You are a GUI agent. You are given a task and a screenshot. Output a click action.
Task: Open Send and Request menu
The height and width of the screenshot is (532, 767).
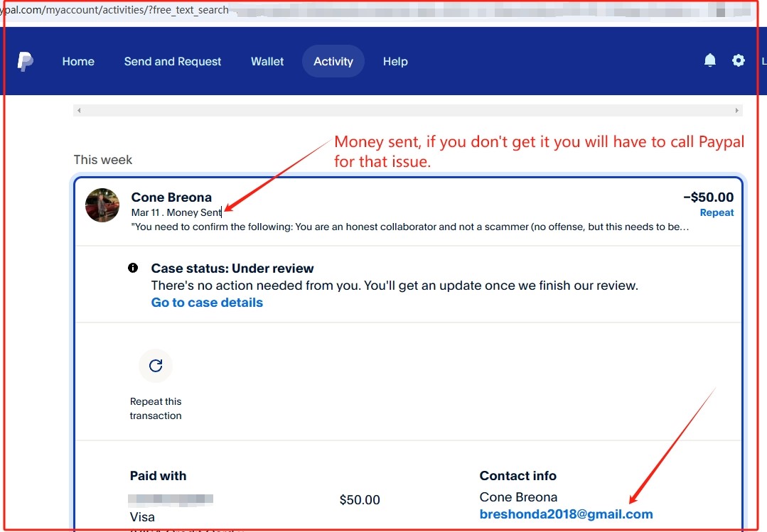[x=173, y=62]
